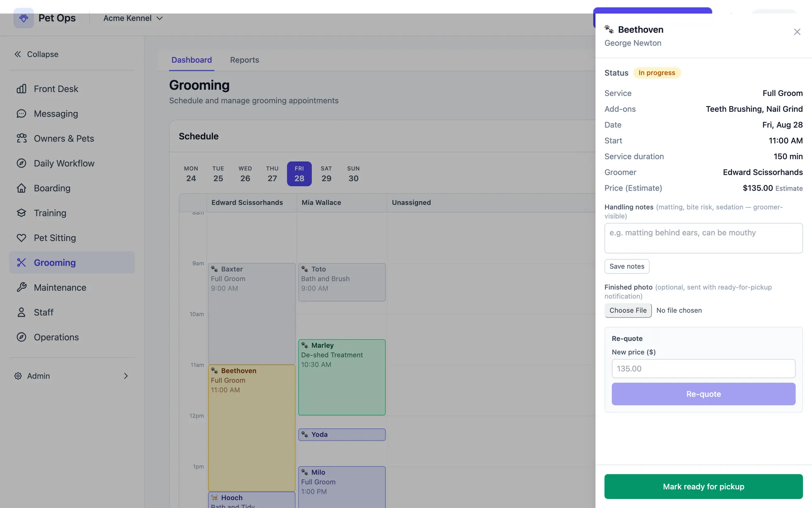Open the Acme Kennel location dropdown
Viewport: 812px width, 508px height.
(133, 18)
